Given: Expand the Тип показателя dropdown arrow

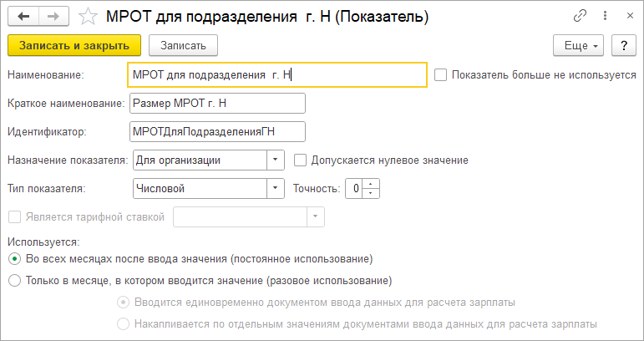Looking at the screenshot, I should point(276,189).
